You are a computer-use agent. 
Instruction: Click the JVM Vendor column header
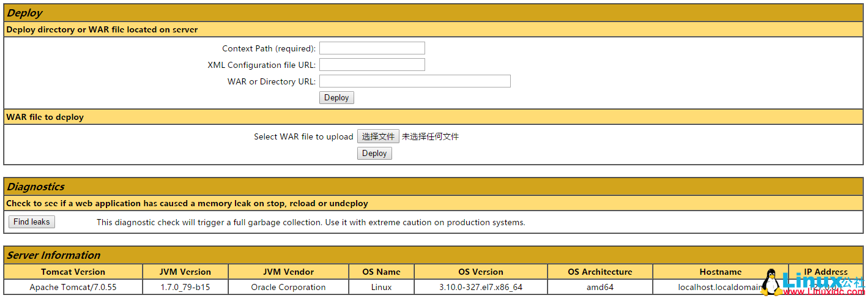[288, 272]
